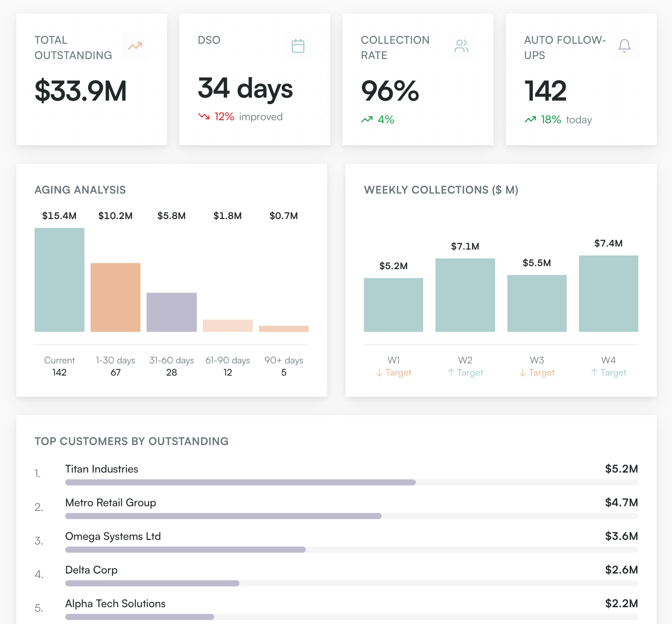
Task: Select the green upward arrow beside 4%
Action: 366,119
